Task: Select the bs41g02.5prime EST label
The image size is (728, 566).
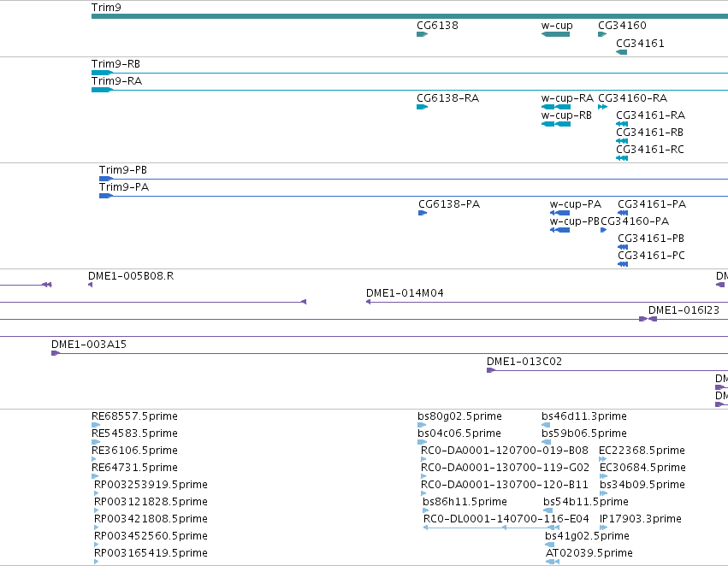Action: pos(588,536)
